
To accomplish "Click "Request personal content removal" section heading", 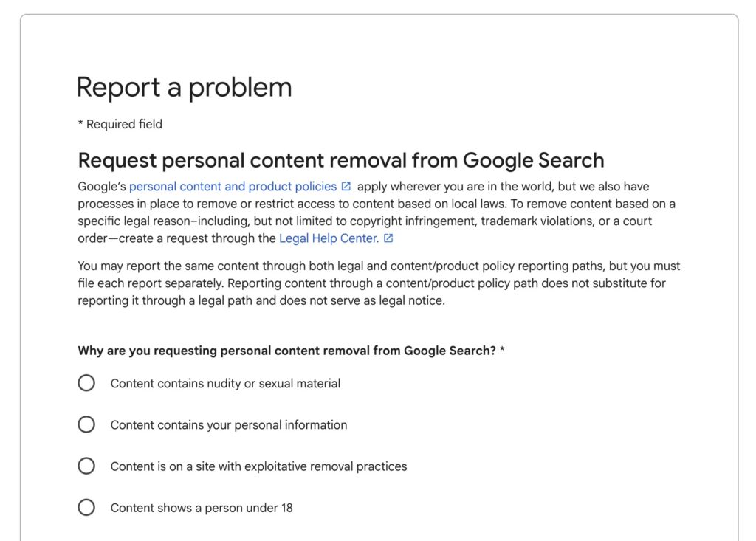I will tap(340, 160).
